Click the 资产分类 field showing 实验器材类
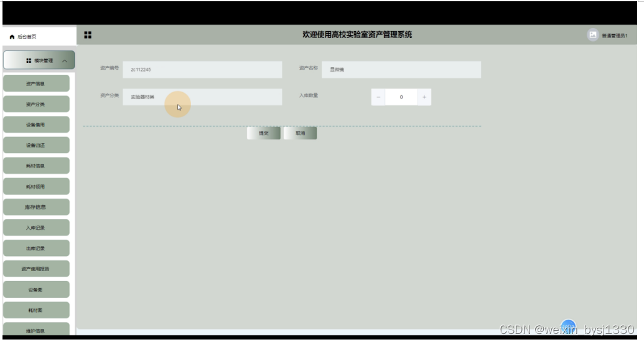Screen dimensions: 644x342 [202, 97]
